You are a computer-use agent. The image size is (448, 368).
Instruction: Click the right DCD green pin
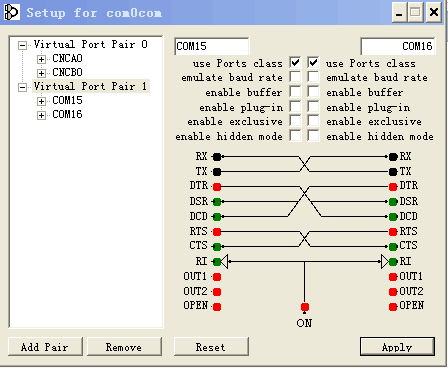click(393, 217)
